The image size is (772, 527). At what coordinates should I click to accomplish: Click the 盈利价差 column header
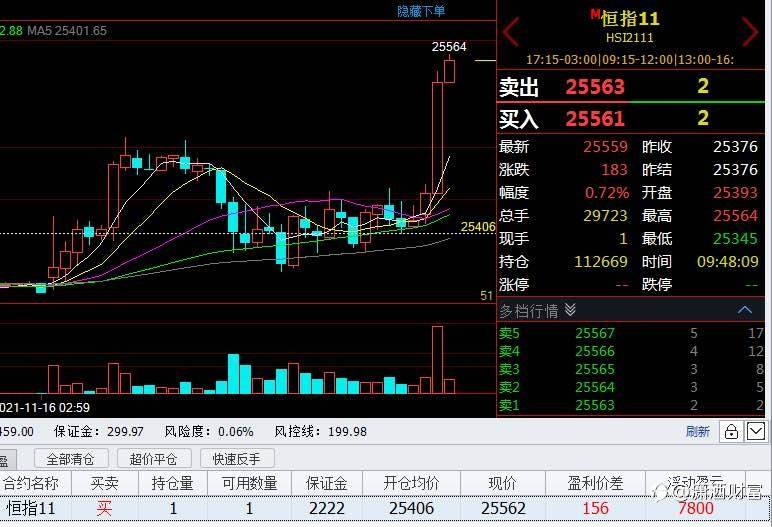pyautogui.click(x=595, y=483)
